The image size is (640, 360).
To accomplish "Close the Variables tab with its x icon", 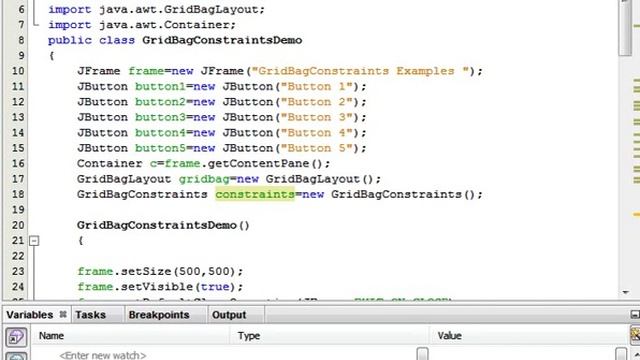I will click(63, 314).
